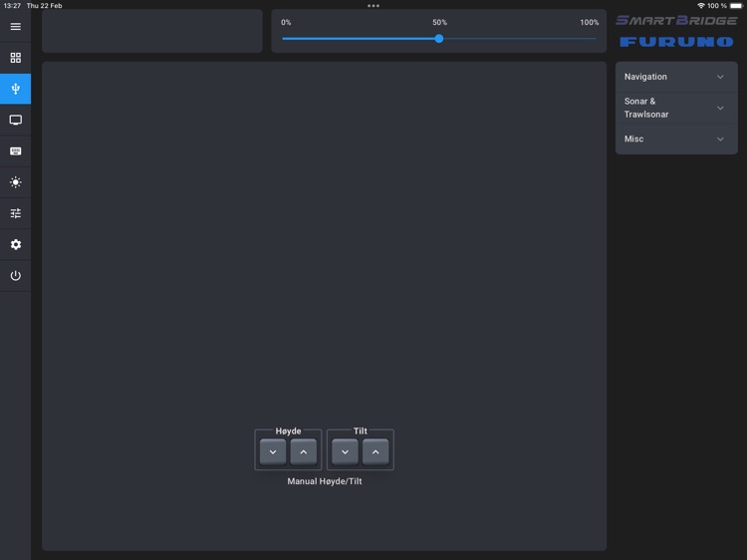Open the settings gear icon
Image resolution: width=747 pixels, height=560 pixels.
coord(15,244)
